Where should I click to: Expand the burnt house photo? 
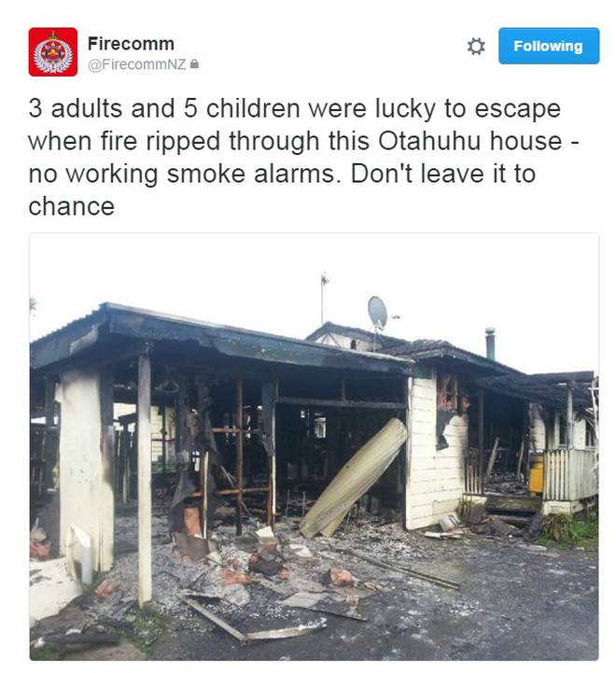(x=314, y=446)
